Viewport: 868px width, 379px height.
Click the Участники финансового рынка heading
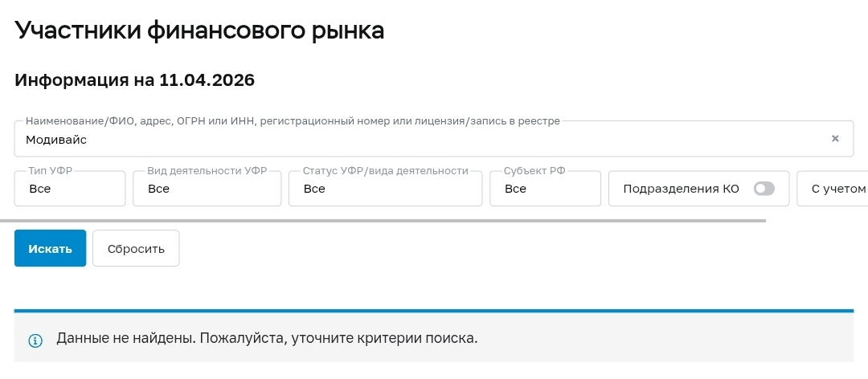point(199,31)
